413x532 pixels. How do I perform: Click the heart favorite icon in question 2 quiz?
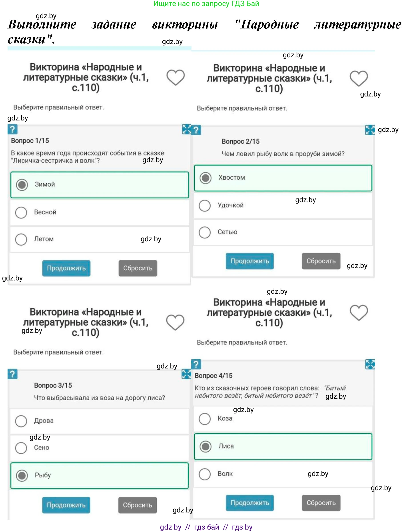[x=358, y=78]
